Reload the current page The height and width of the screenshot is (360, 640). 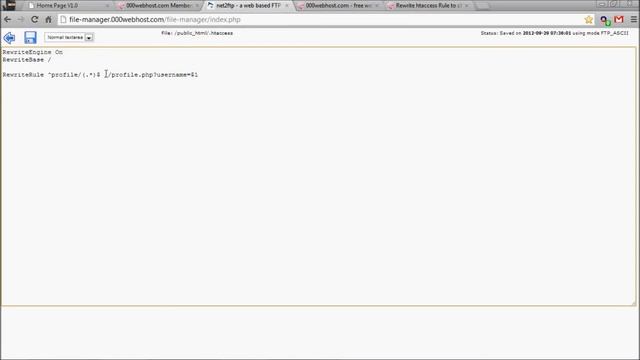point(35,19)
